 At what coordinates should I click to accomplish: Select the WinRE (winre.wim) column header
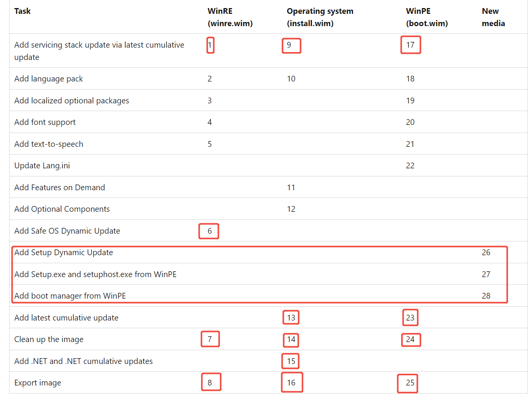(x=230, y=17)
